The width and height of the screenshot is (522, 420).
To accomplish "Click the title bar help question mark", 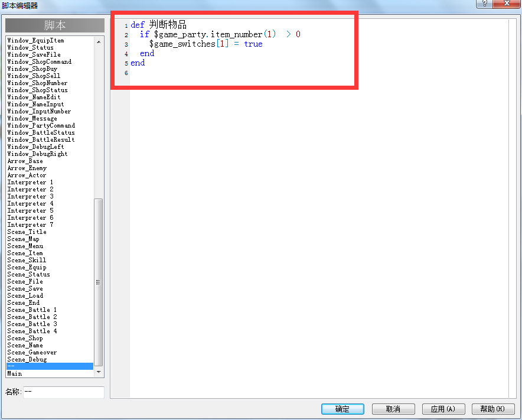I will [x=484, y=4].
